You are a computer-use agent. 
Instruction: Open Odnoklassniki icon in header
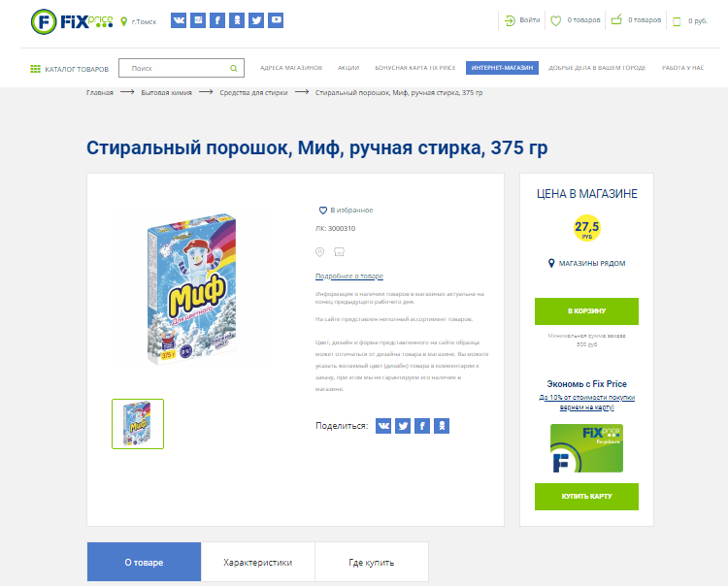pos(237,20)
